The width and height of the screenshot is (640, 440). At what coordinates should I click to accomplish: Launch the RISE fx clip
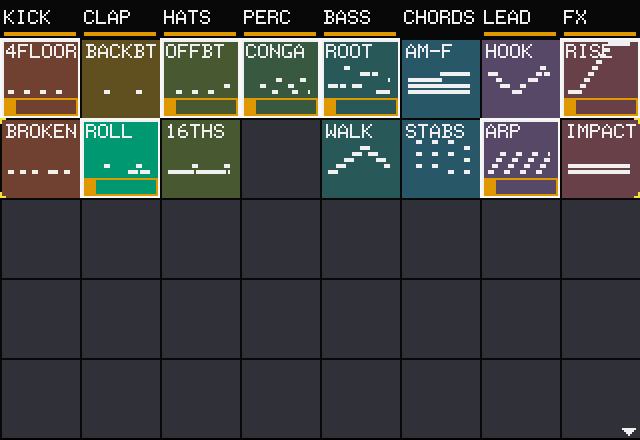click(x=600, y=78)
